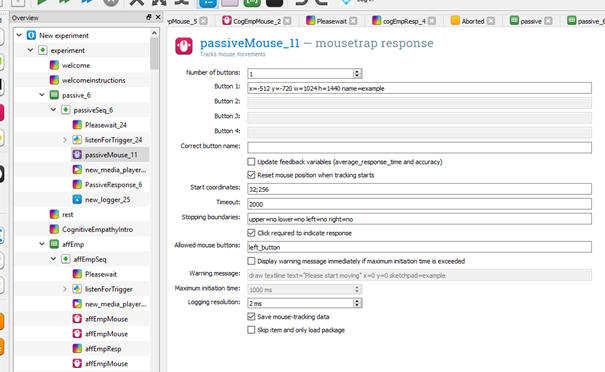This screenshot has width=605, height=372.
Task: Close the cogEmpResp_4 tab
Action: click(432, 21)
